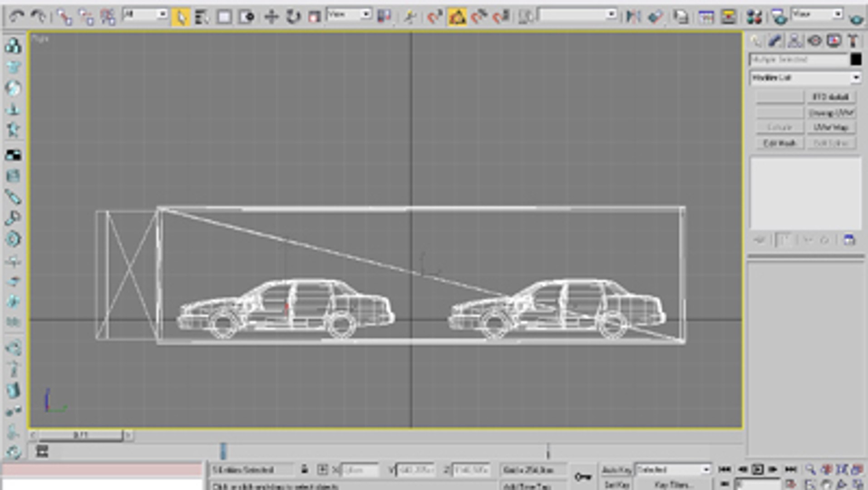The image size is (868, 490).
Task: Click the black object color swatch
Action: pos(855,59)
